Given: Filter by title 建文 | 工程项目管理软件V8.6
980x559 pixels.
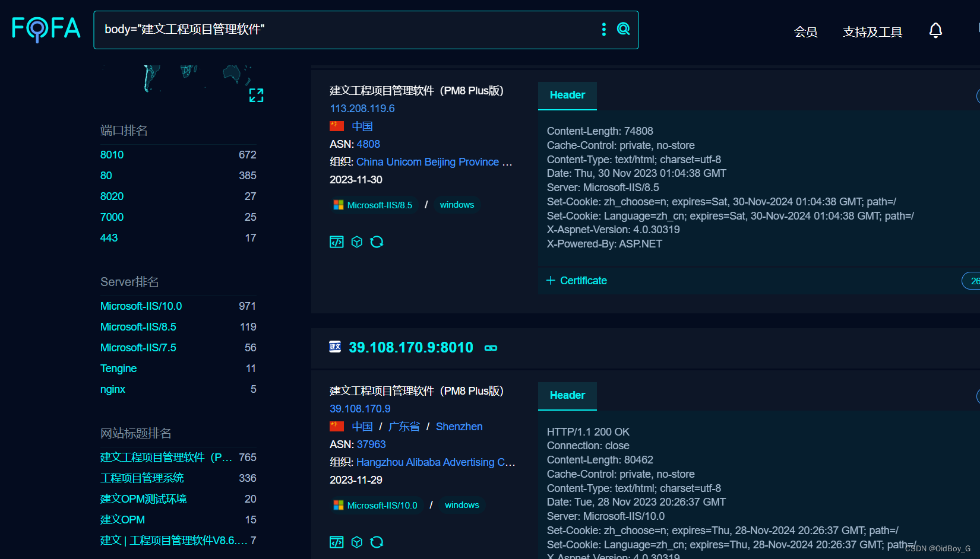Looking at the screenshot, I should [x=173, y=541].
